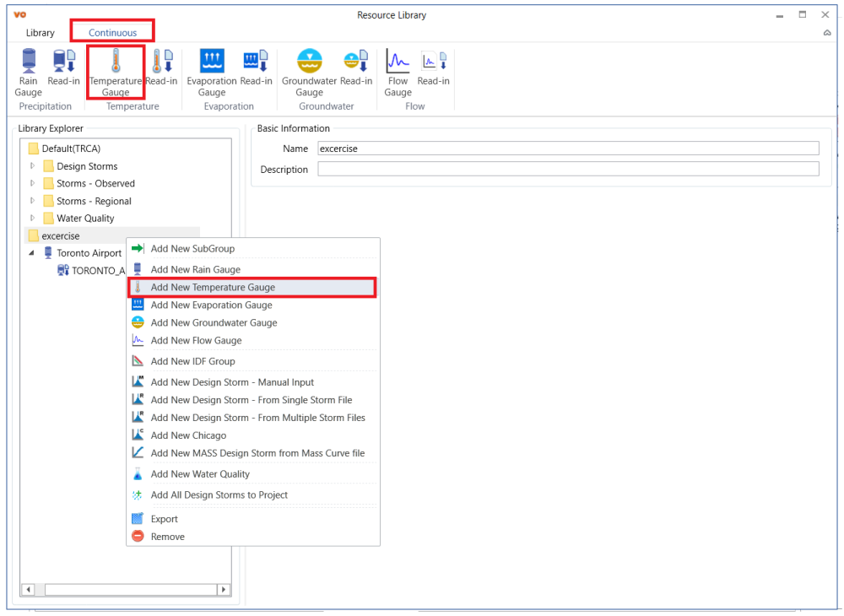Expand the Storms - Observed folder
The height and width of the screenshot is (616, 844).
click(x=32, y=183)
